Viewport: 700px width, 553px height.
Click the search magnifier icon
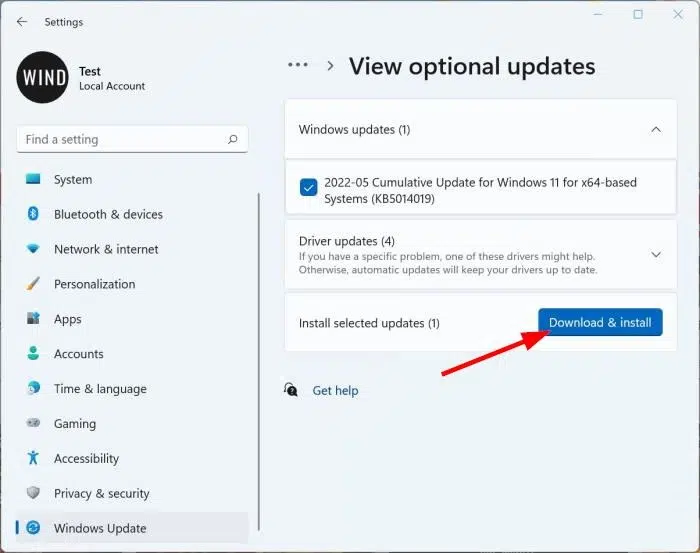pos(233,140)
